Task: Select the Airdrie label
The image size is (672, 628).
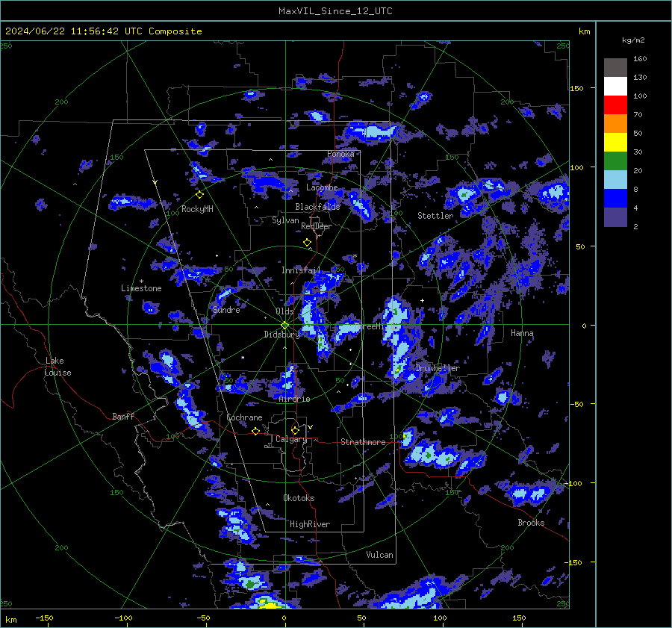Action: pyautogui.click(x=294, y=399)
